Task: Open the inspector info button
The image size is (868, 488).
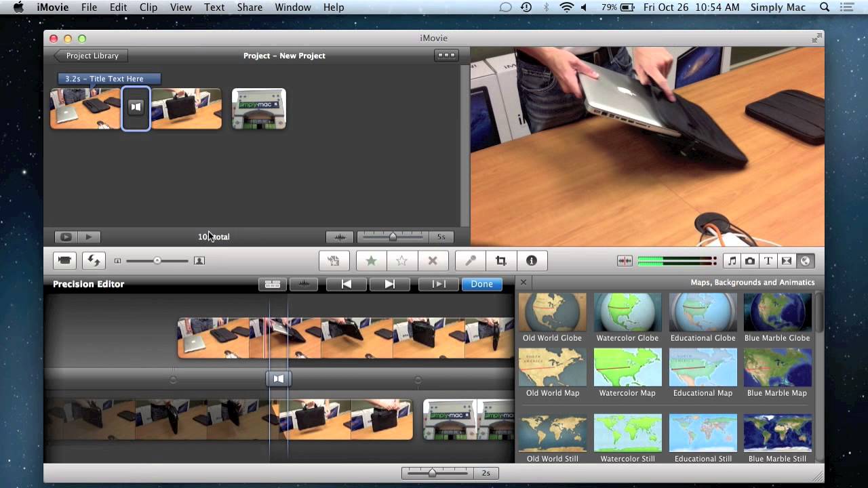Action: pos(532,260)
